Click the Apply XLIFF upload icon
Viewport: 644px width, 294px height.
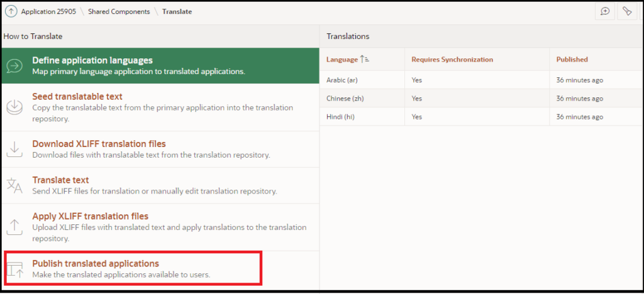(14, 226)
